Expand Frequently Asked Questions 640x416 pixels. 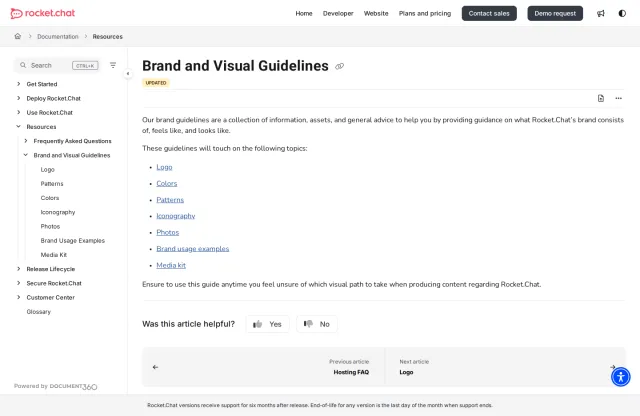coord(26,141)
